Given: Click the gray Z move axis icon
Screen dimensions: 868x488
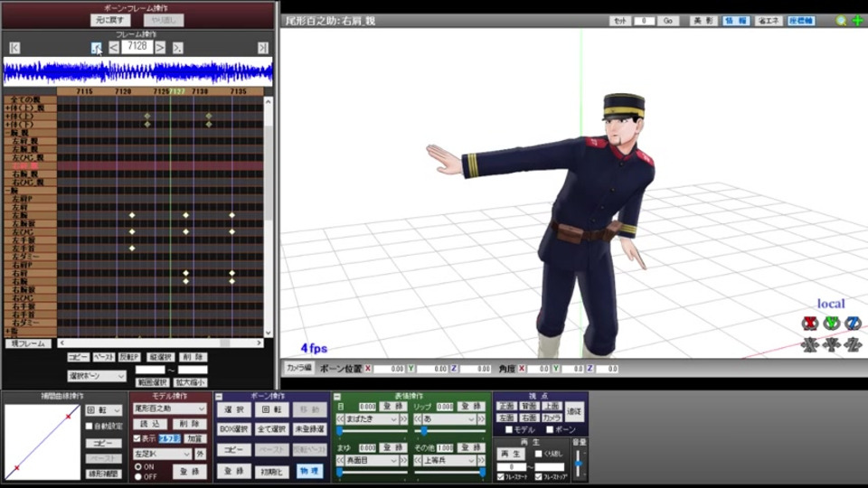Looking at the screenshot, I should pyautogui.click(x=853, y=344).
